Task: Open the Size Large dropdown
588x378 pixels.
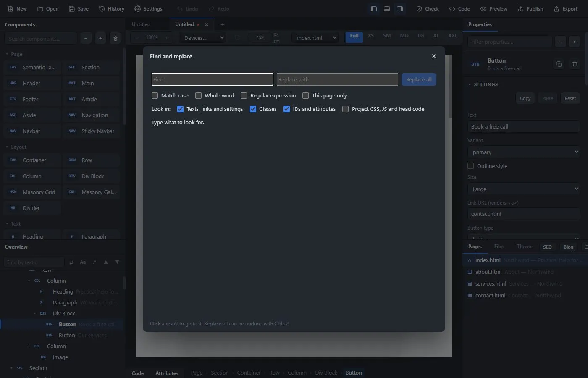Action: pyautogui.click(x=524, y=189)
